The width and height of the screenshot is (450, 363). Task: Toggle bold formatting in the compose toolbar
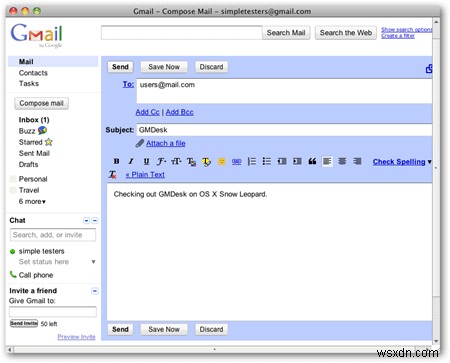pos(116,162)
